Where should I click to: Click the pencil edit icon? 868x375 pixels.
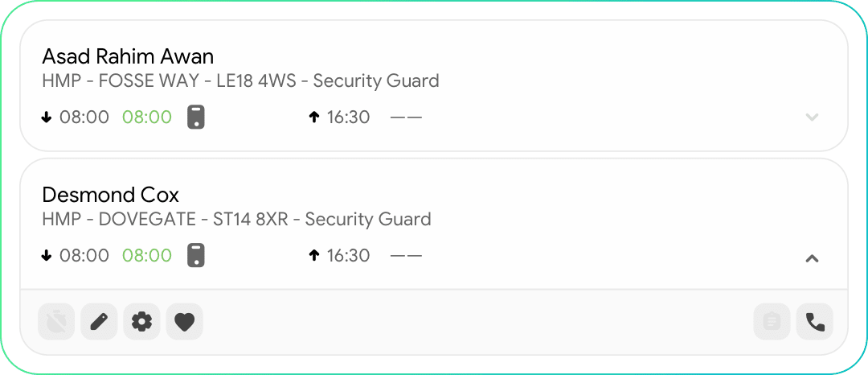(x=99, y=323)
